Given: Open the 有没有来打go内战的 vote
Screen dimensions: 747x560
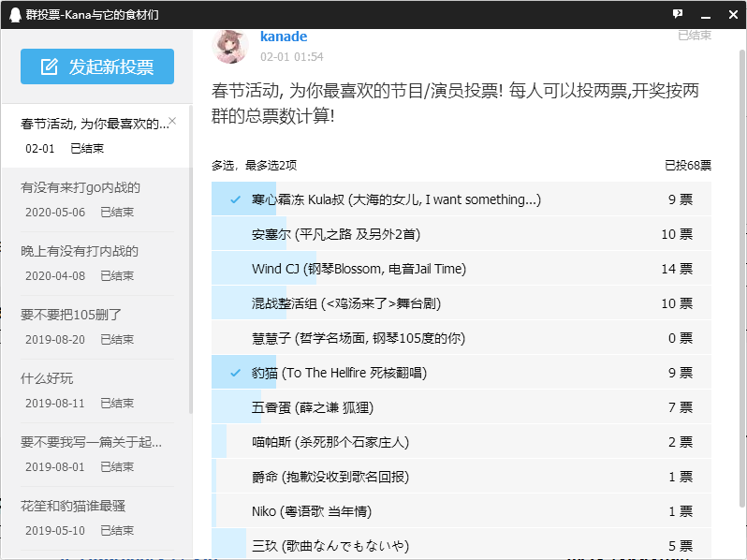Looking at the screenshot, I should click(x=81, y=187).
